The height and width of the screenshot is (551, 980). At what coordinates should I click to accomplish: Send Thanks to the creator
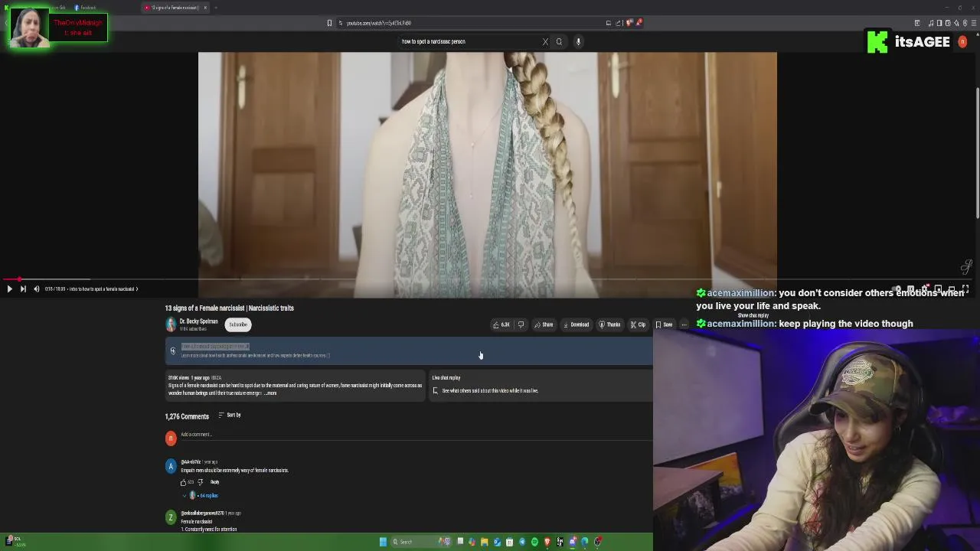click(x=609, y=324)
